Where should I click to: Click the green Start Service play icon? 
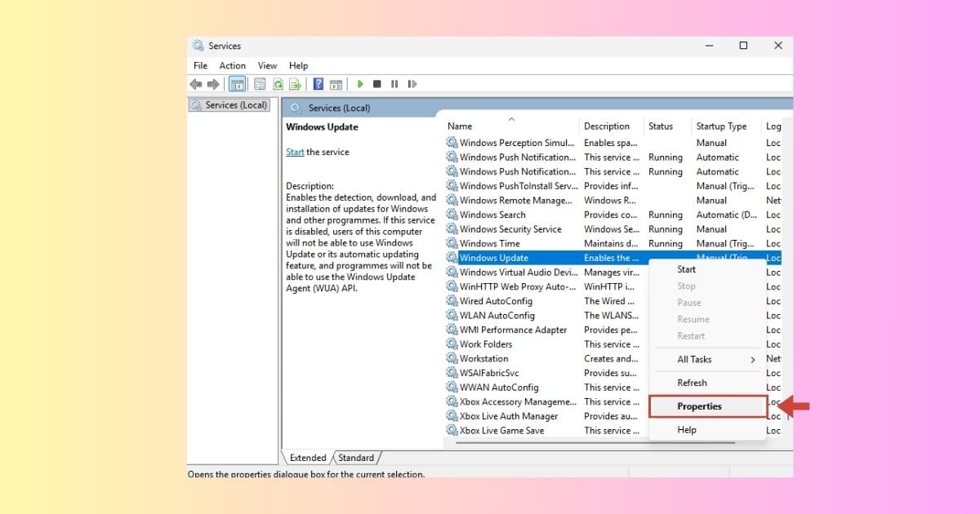(x=359, y=84)
